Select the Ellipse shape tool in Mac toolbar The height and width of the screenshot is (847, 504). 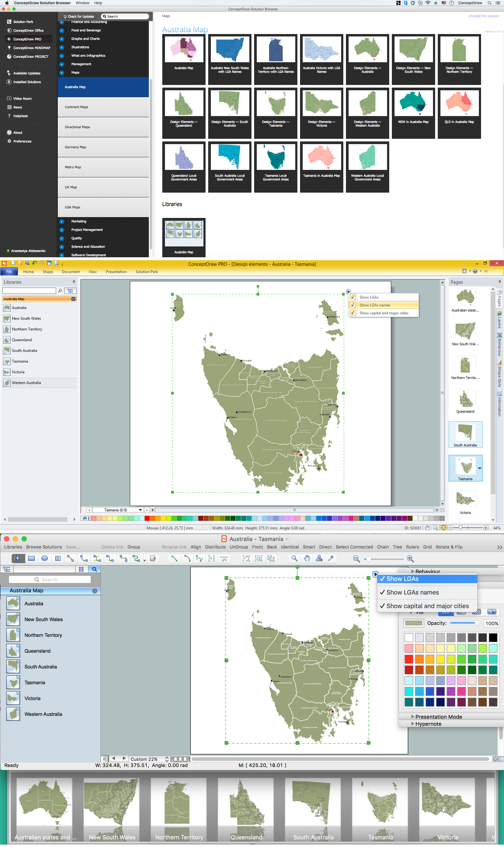tap(45, 558)
